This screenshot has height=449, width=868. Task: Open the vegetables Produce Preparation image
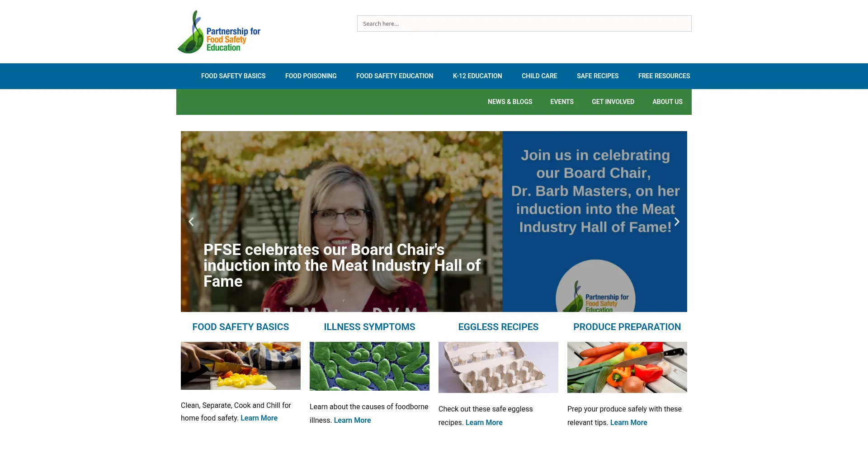(627, 367)
